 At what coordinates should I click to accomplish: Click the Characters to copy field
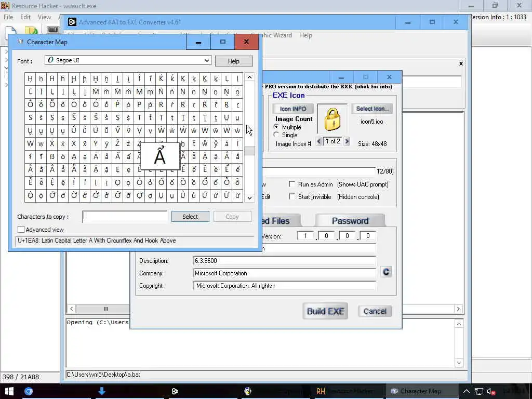coord(125,217)
